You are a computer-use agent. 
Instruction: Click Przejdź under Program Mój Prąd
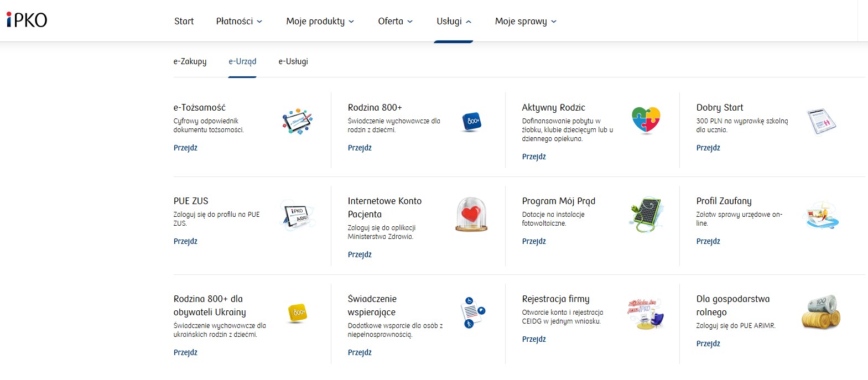[534, 241]
